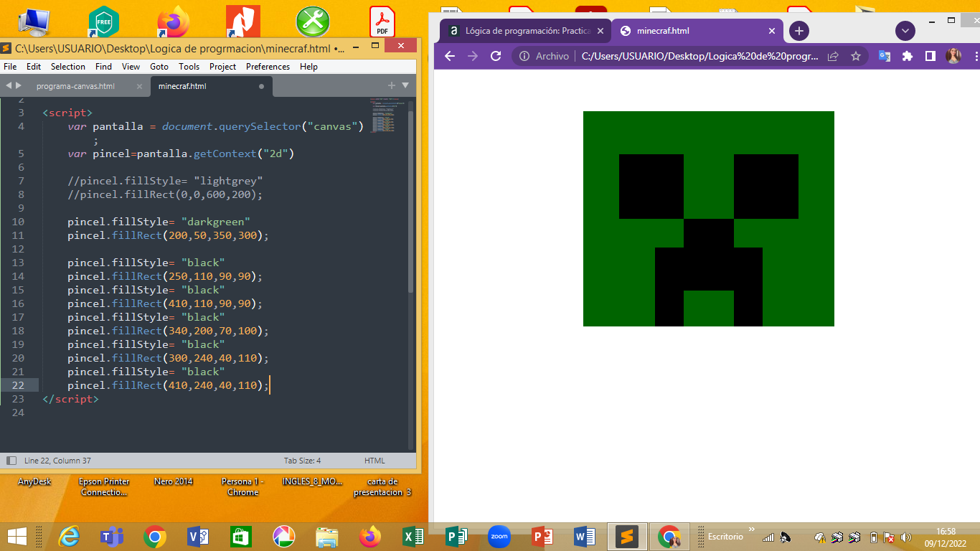Open the Find menu
Image resolution: width=980 pixels, height=551 pixels.
[103, 66]
